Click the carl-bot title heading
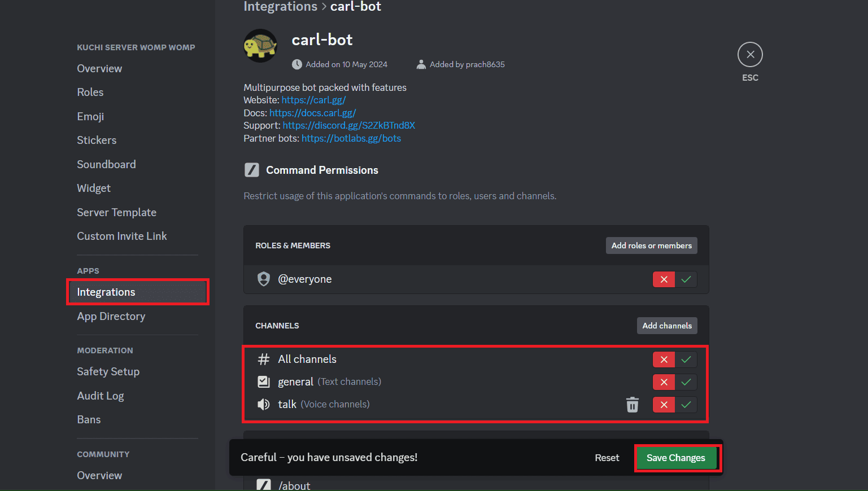868x491 pixels. click(322, 40)
